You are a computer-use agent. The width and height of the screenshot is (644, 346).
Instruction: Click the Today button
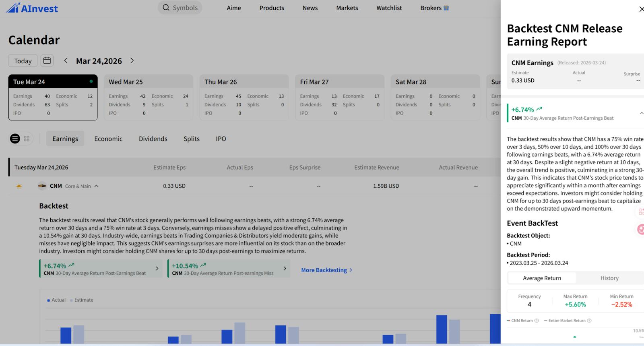[23, 61]
